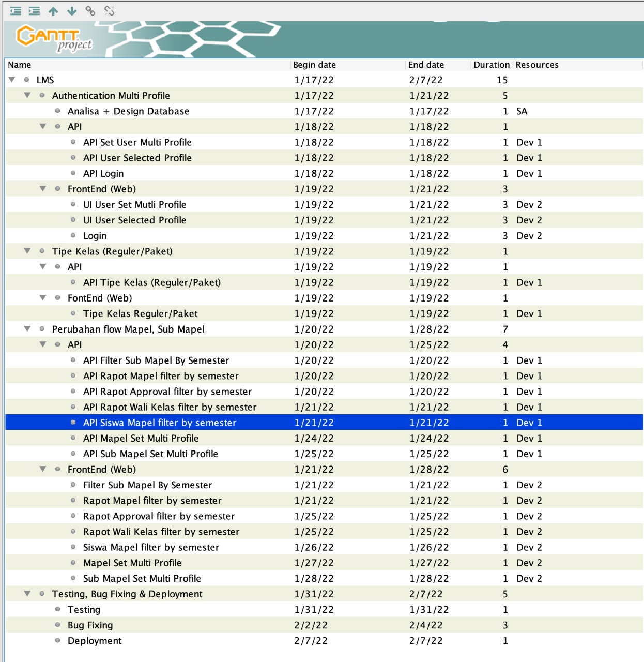Move task up with arrow icon
This screenshot has height=662, width=644.
pyautogui.click(x=53, y=11)
